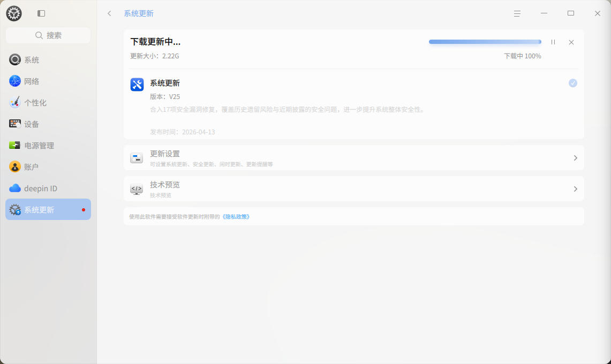Expand the 更新设置 row chevron

(x=575, y=158)
